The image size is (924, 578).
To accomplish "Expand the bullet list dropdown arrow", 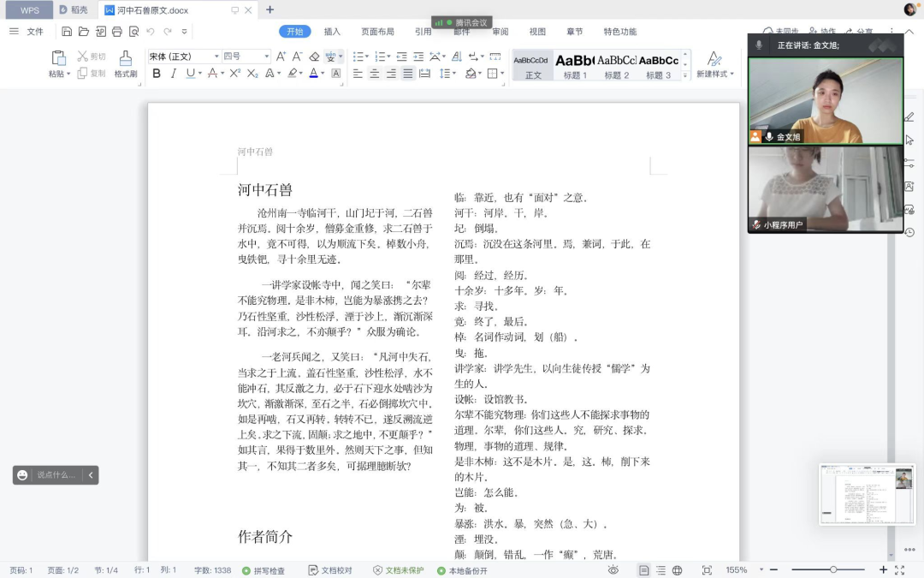I will tap(367, 57).
